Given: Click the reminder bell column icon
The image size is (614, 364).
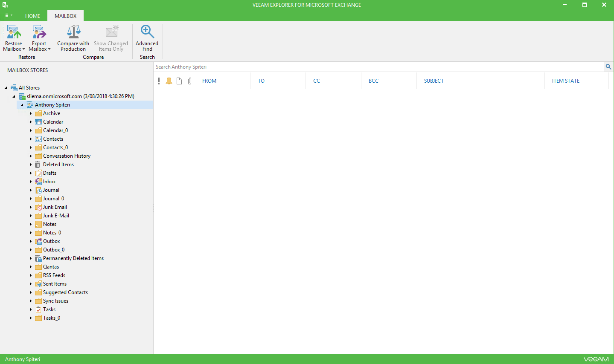Looking at the screenshot, I should click(x=169, y=81).
